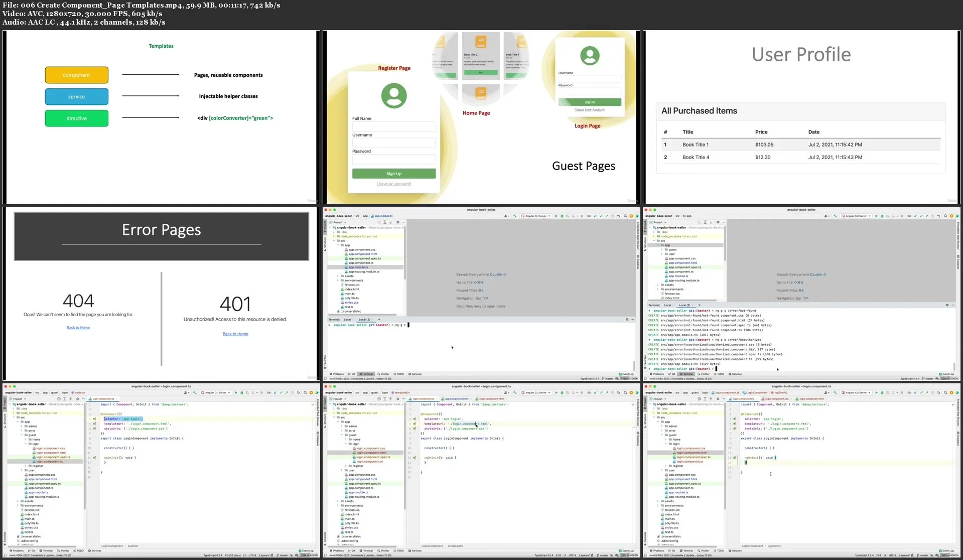Viewport: 963px width, 560px height.
Task: Click Git commit checkmark in CREATE-output terminal frame
Action: (x=921, y=216)
